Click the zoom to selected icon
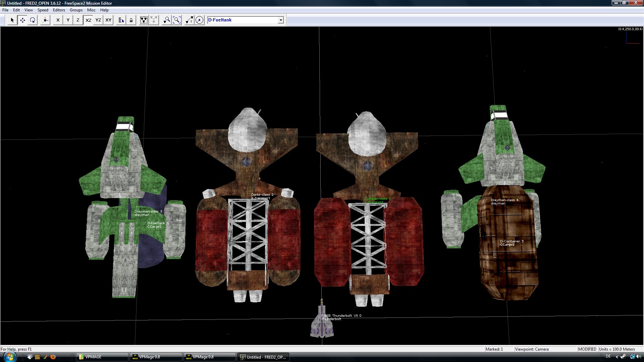Screen dimensions: 644x362 click(x=166, y=20)
